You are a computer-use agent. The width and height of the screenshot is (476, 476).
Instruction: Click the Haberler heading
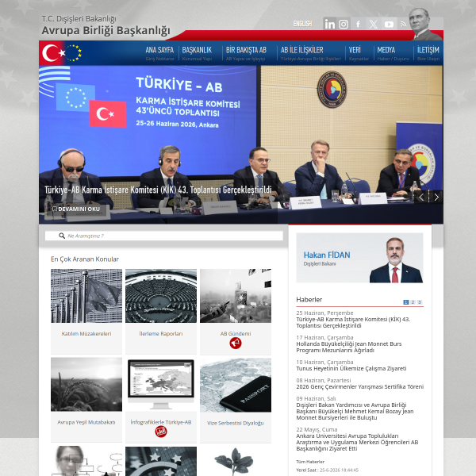point(309,300)
